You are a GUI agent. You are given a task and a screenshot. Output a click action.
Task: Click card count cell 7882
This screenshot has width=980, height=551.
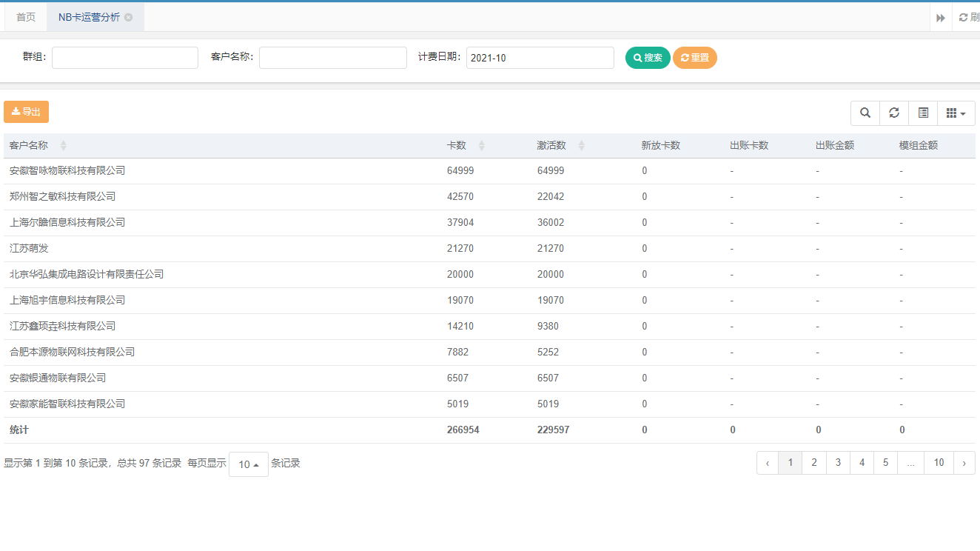(458, 353)
